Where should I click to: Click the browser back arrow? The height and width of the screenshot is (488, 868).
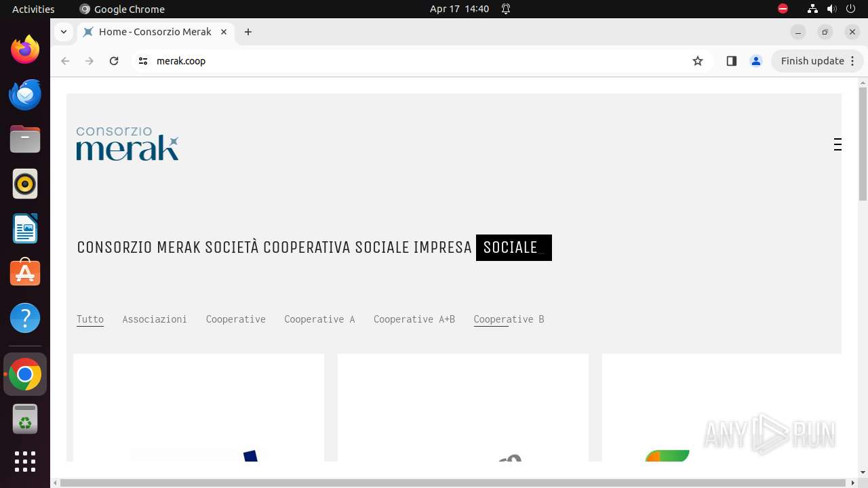coord(65,61)
